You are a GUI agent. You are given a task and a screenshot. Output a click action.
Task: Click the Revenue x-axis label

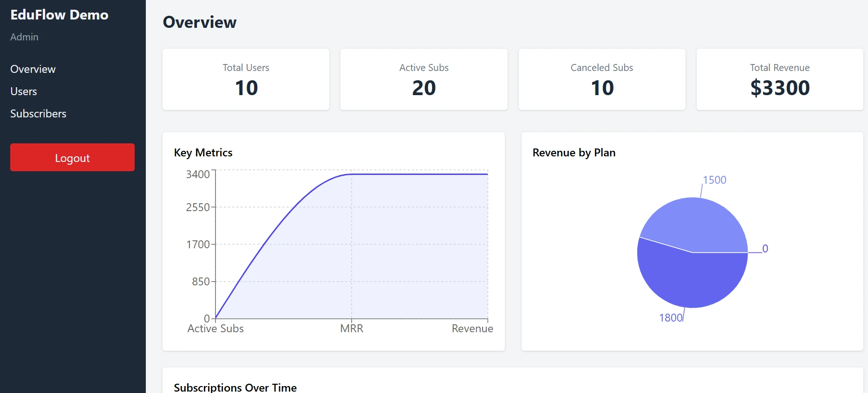tap(472, 329)
